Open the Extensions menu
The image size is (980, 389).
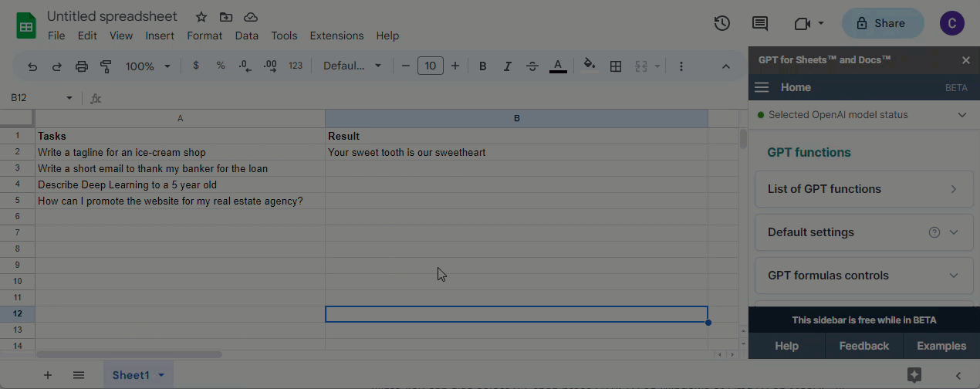[x=336, y=36]
